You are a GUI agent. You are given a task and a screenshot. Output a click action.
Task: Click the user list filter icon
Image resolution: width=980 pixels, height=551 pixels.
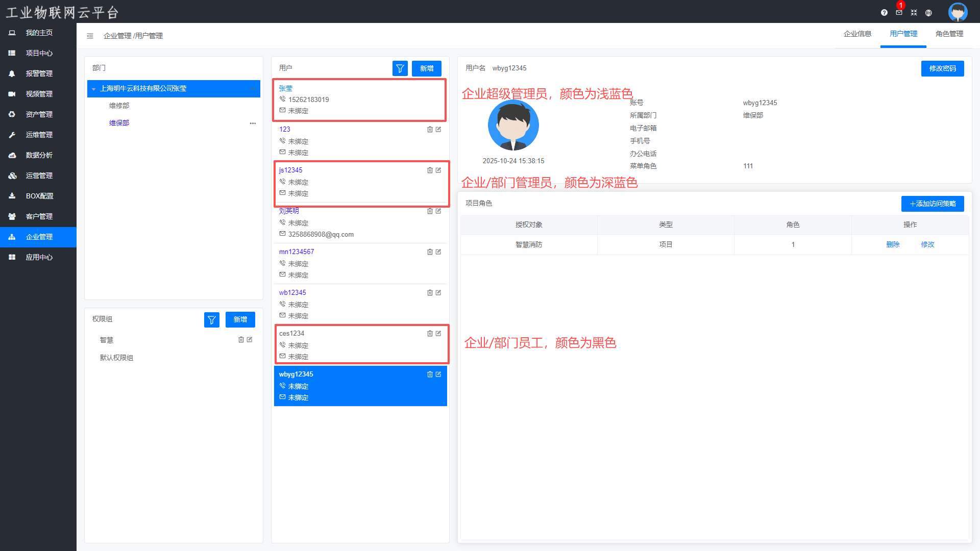click(400, 68)
